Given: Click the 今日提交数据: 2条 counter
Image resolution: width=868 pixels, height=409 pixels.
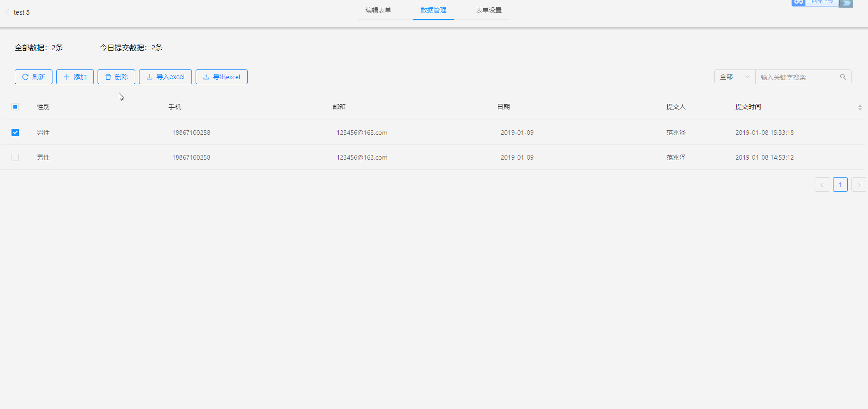Looking at the screenshot, I should 131,47.
